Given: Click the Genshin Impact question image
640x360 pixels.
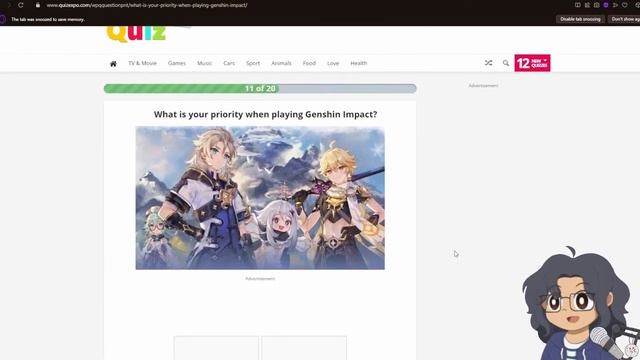Looking at the screenshot, I should pyautogui.click(x=260, y=198).
